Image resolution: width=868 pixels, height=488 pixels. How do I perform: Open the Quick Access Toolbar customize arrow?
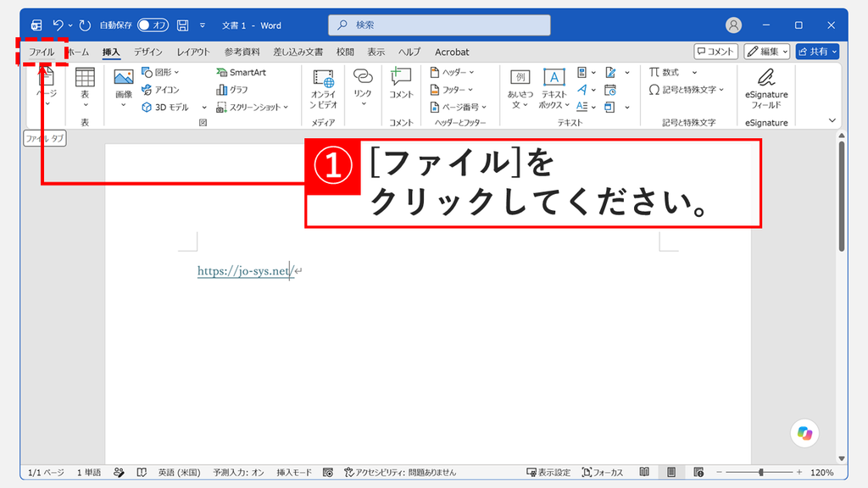[x=203, y=25]
